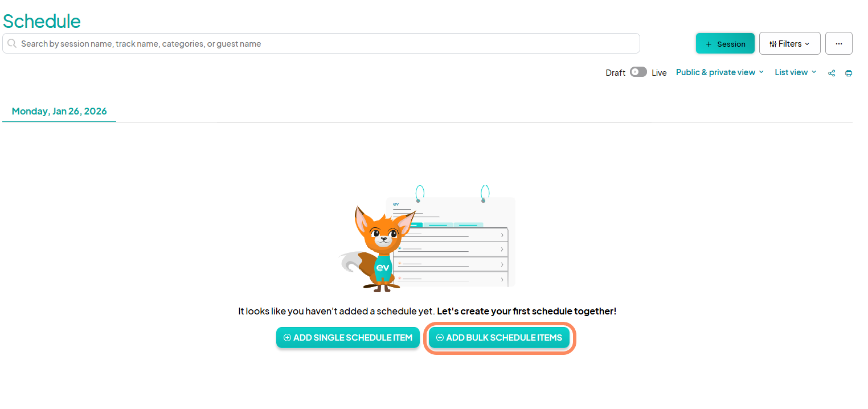Open the List view dropdown
Image resolution: width=868 pixels, height=409 pixels.
(795, 72)
